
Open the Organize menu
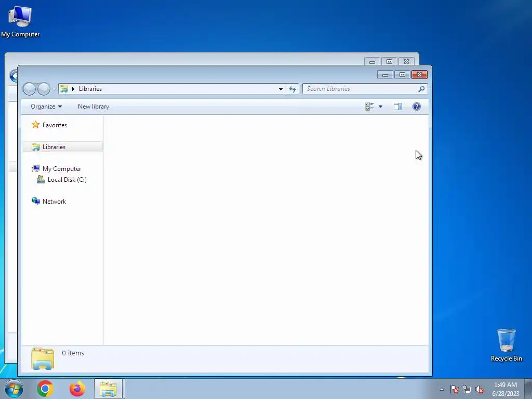point(46,107)
